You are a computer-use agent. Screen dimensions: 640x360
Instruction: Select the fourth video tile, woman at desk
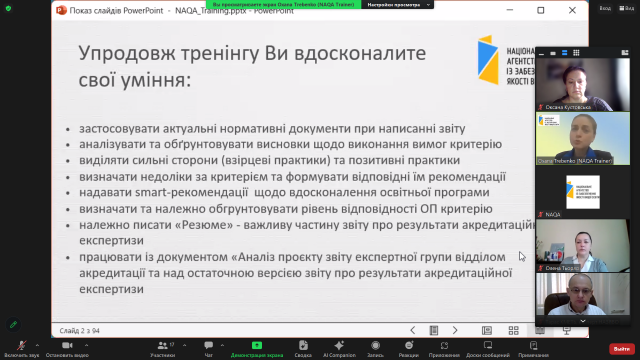[x=583, y=246]
